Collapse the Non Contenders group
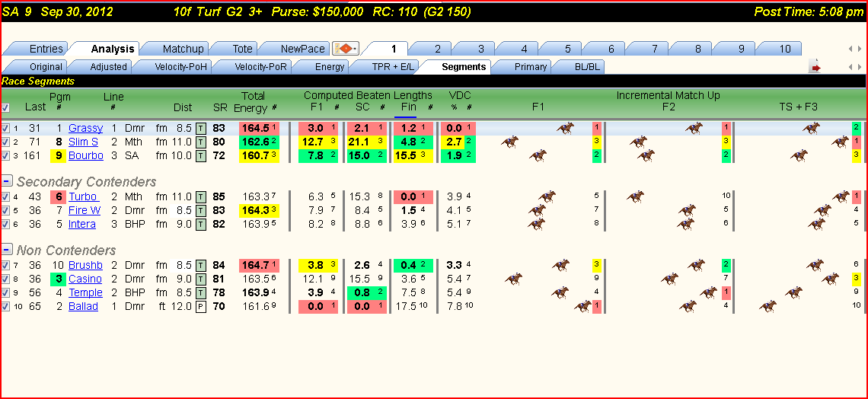The image size is (868, 399). click(x=7, y=250)
